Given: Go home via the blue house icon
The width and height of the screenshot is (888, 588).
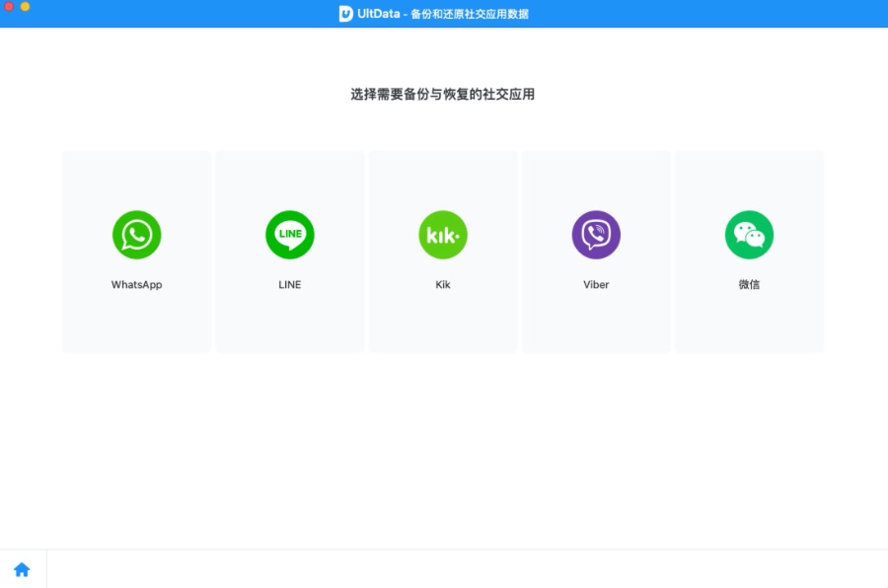Looking at the screenshot, I should 22,569.
